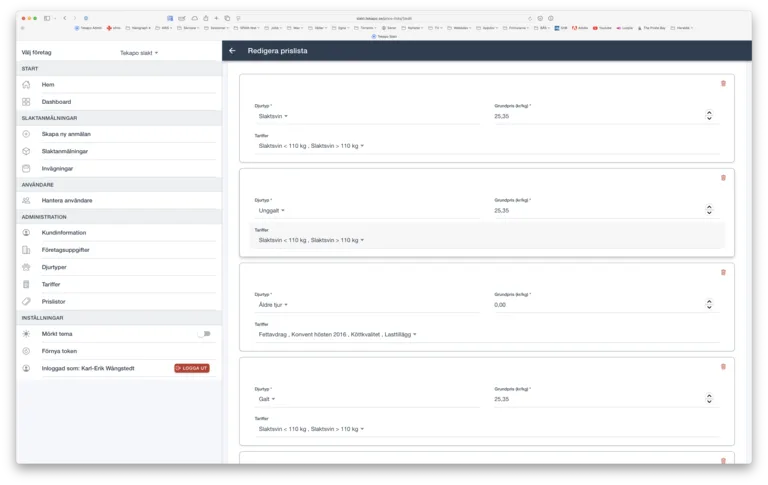Click the Dashboard grid icon
The width and height of the screenshot is (768, 485).
pos(26,102)
